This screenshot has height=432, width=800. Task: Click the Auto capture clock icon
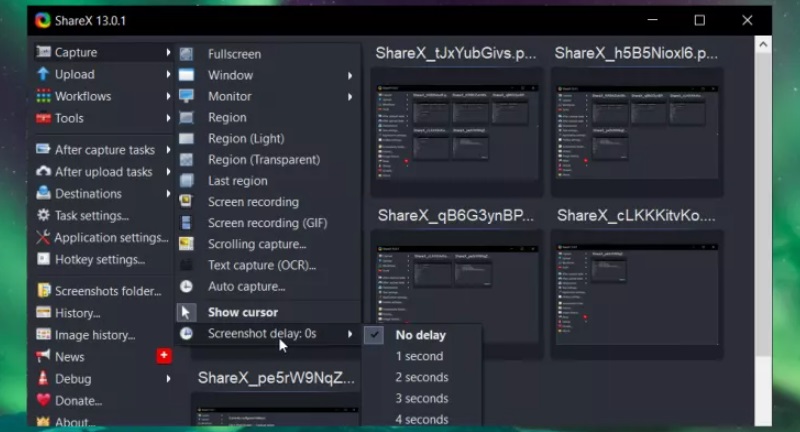(186, 287)
